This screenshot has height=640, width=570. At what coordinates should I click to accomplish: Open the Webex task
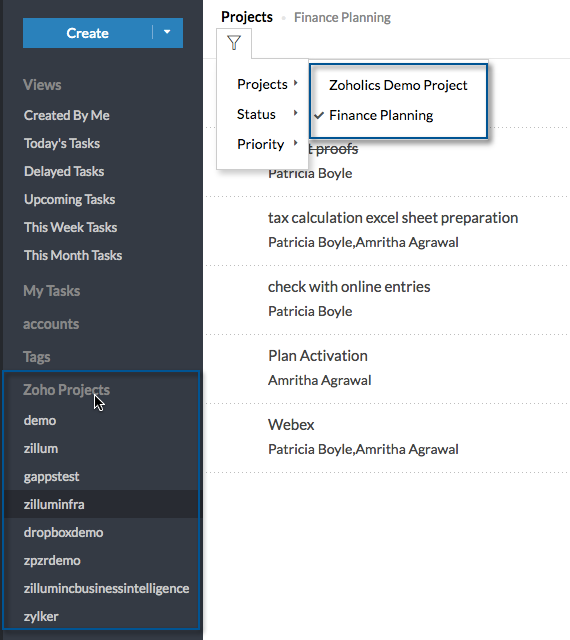click(x=291, y=425)
